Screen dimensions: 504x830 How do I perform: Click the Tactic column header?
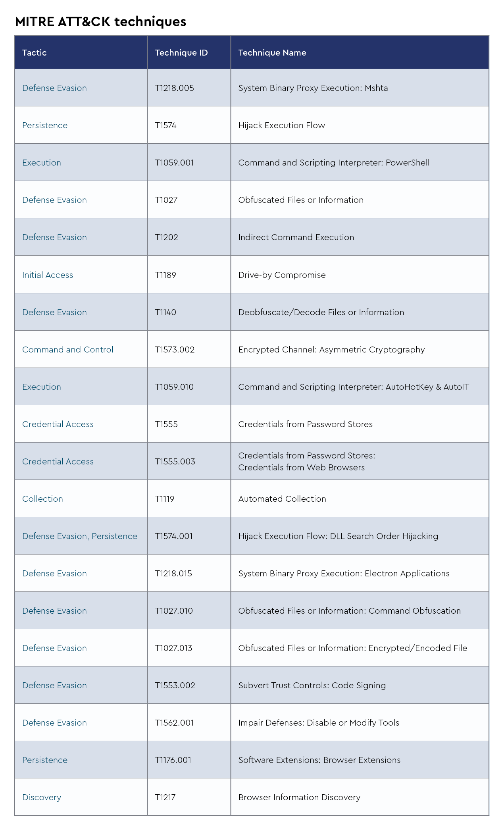pyautogui.click(x=35, y=53)
